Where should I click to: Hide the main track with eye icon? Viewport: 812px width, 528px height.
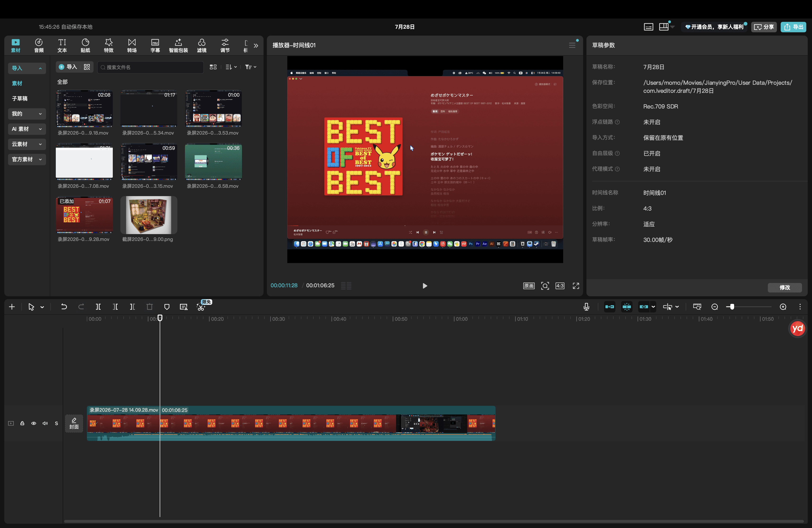34,423
